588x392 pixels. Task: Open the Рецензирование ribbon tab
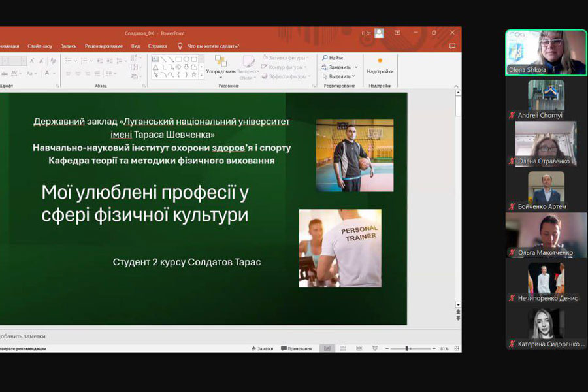[103, 46]
